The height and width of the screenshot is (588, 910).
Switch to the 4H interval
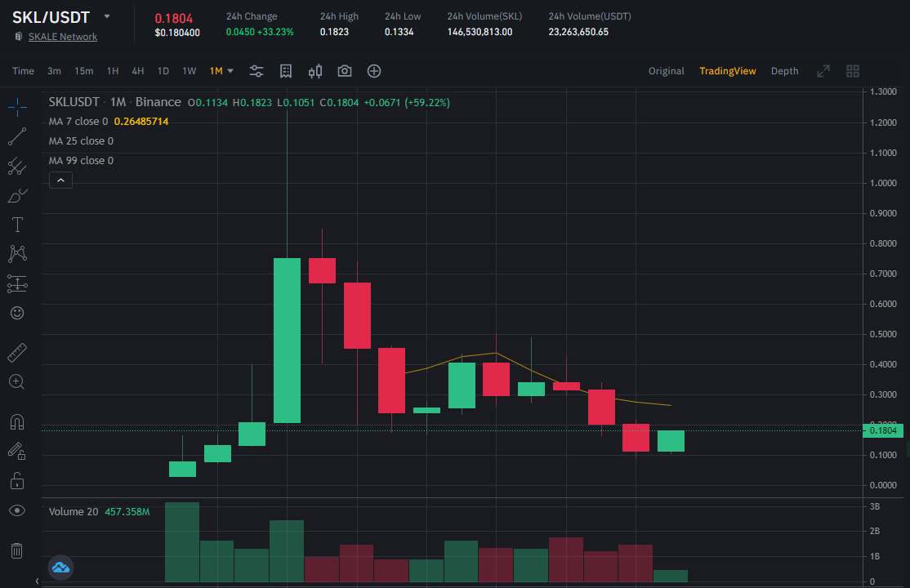[137, 71]
